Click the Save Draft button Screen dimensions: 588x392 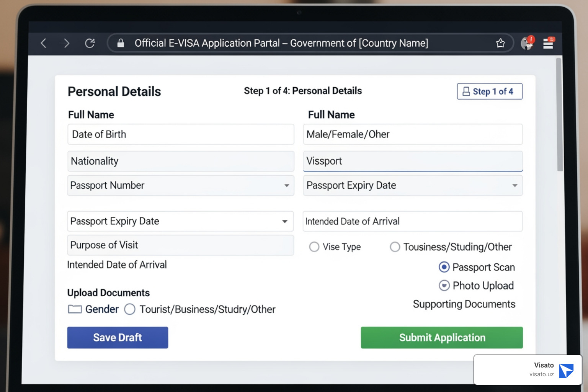(118, 337)
